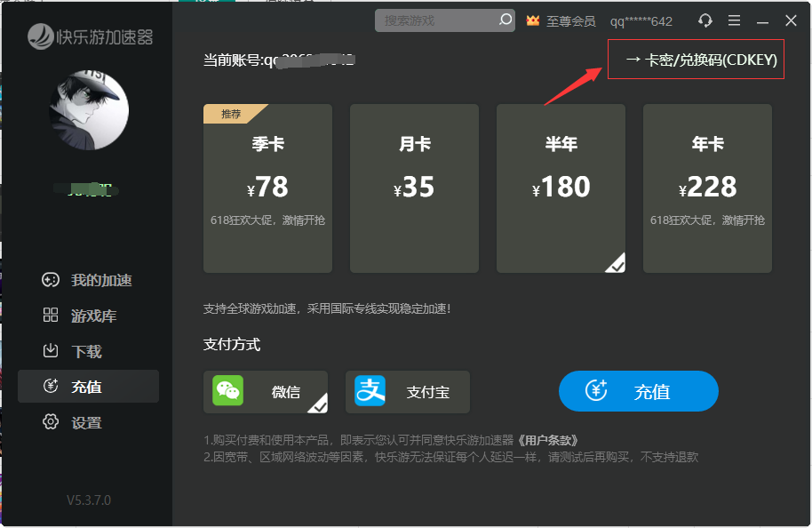Click the blurred username under avatar
This screenshot has width=812, height=528.
point(87,189)
